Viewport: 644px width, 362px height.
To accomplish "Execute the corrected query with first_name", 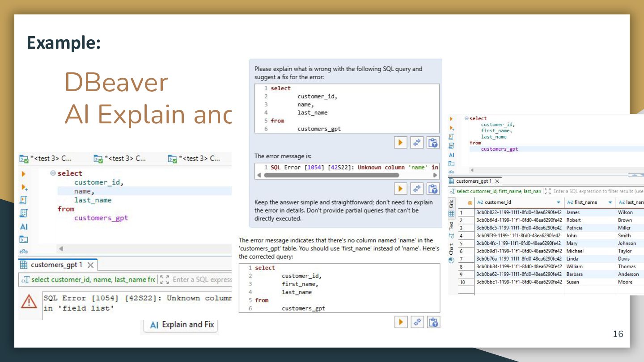I will pyautogui.click(x=401, y=322).
